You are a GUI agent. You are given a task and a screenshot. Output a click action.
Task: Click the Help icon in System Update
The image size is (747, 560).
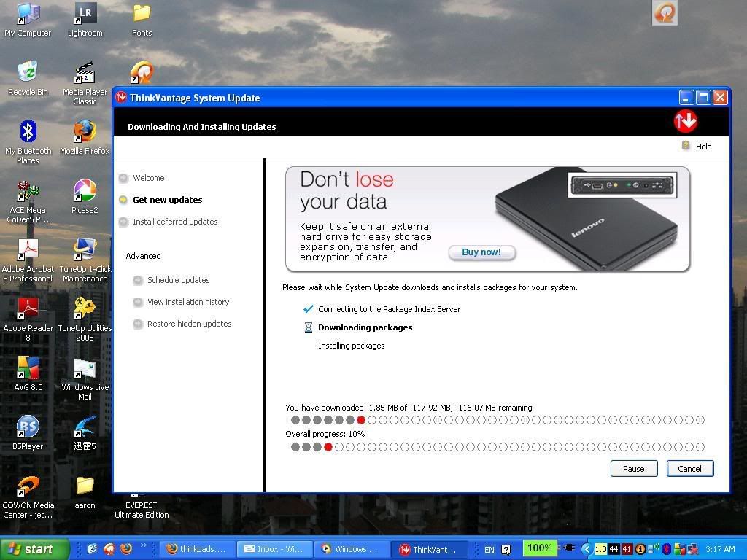click(686, 146)
